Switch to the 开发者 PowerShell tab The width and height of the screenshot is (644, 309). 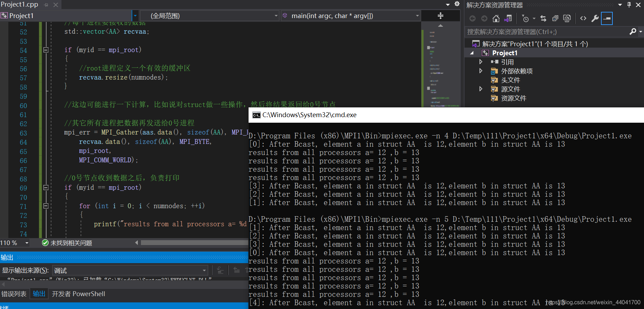click(x=78, y=294)
